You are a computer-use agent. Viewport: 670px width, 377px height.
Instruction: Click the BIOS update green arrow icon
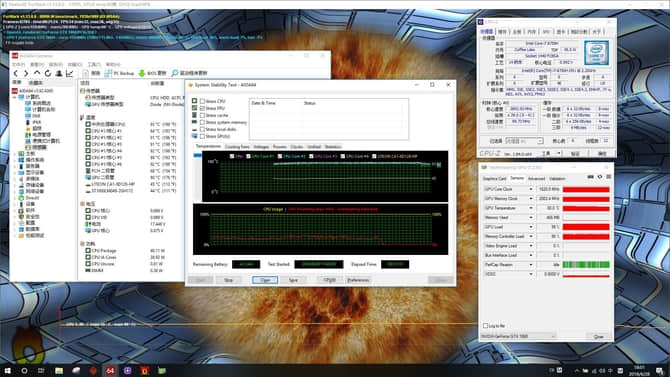click(142, 73)
